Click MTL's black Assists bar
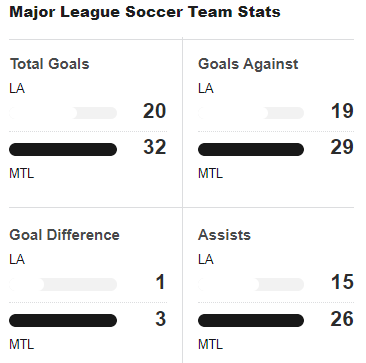This screenshot has height=363, width=366. tap(251, 320)
